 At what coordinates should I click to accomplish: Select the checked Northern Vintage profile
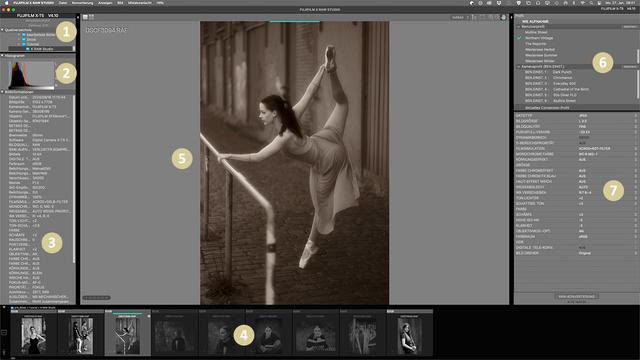point(539,38)
